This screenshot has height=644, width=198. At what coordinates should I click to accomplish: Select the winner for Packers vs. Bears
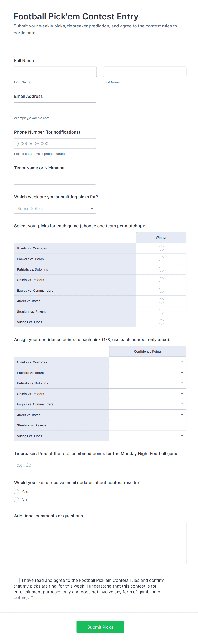click(161, 258)
